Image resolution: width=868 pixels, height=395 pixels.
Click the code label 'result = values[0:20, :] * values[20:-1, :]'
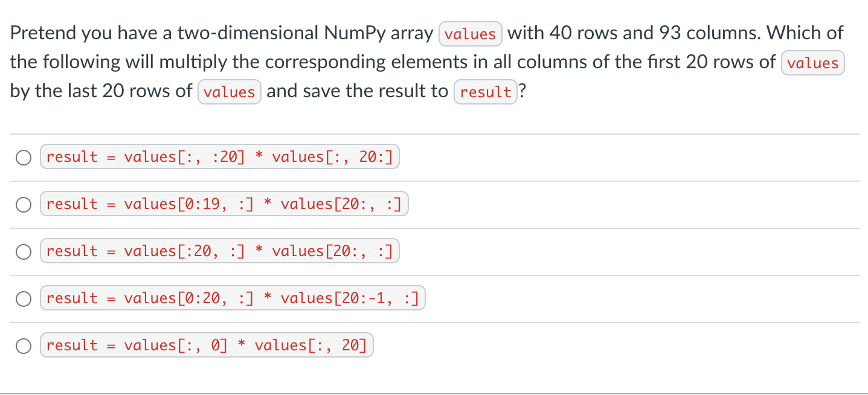coord(233,298)
